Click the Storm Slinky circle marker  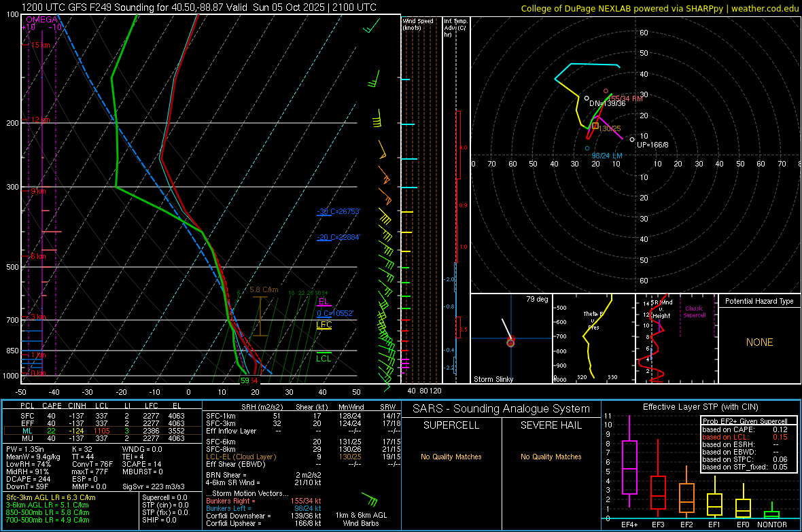click(510, 342)
